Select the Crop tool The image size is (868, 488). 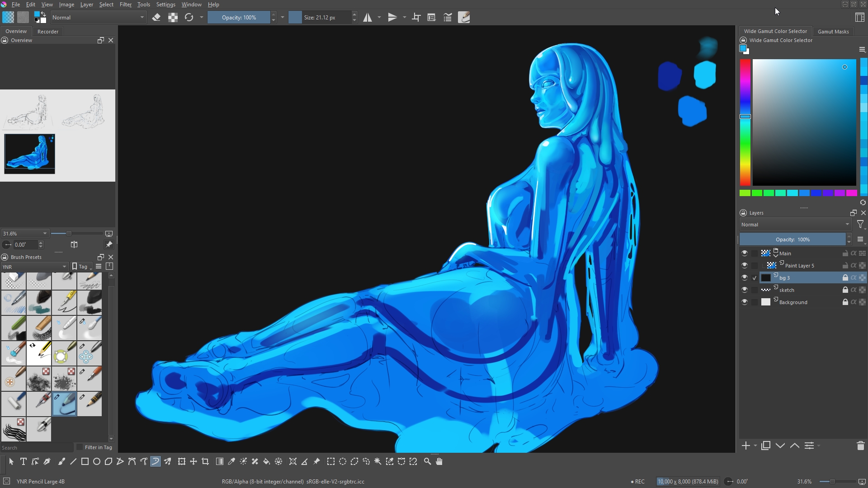pos(205,461)
